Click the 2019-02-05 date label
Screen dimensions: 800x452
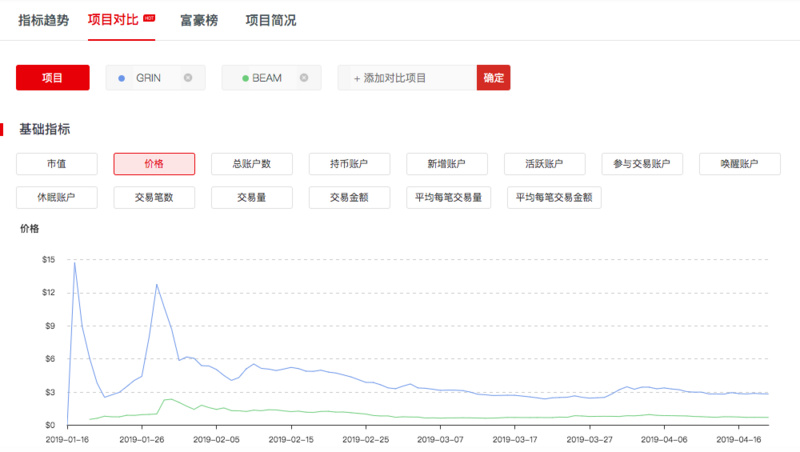point(216,439)
